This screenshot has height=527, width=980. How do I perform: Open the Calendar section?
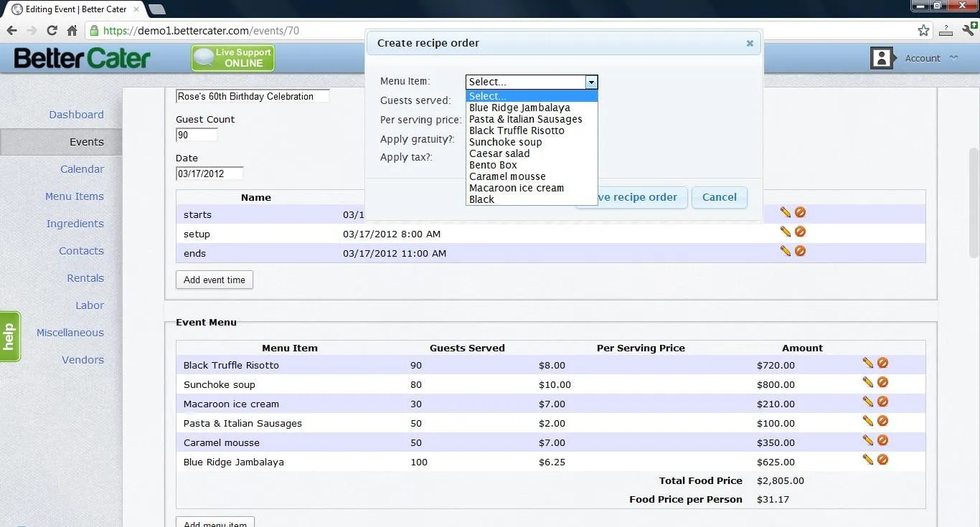[82, 169]
